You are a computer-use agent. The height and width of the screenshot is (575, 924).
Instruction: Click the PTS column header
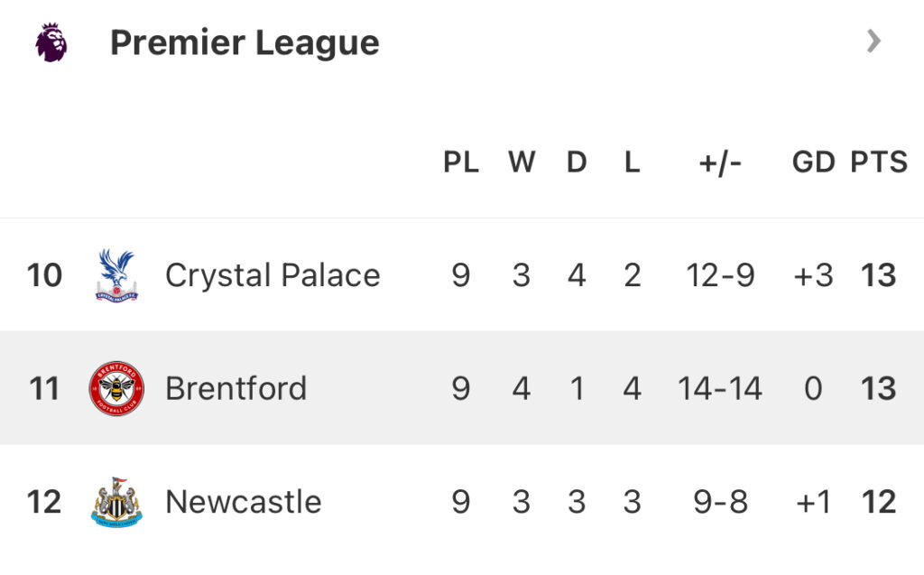point(879,162)
